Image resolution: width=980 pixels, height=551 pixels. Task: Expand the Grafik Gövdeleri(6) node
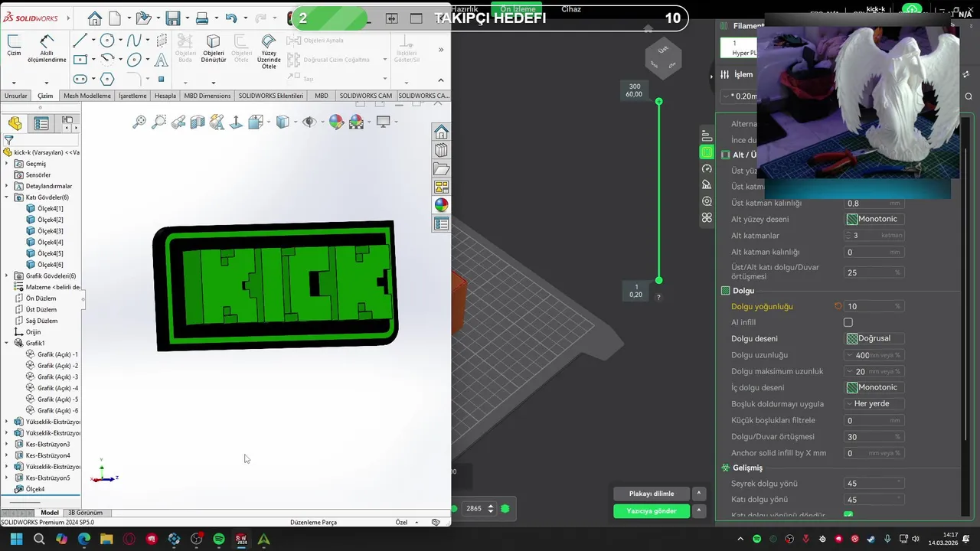(x=7, y=275)
